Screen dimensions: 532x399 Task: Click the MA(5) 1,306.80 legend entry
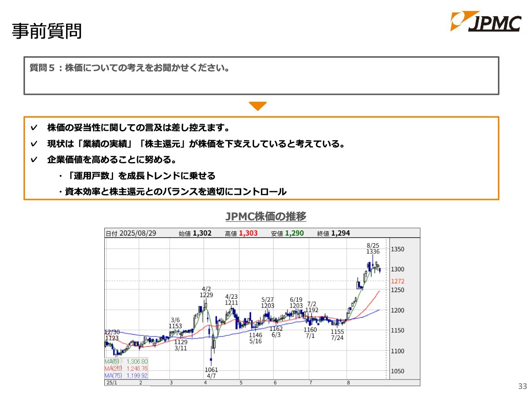tap(126, 362)
